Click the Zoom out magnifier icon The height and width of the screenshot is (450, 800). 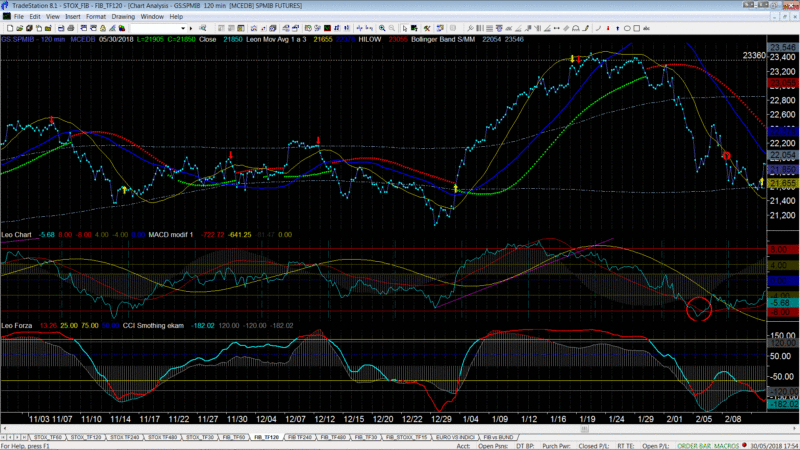pos(392,29)
